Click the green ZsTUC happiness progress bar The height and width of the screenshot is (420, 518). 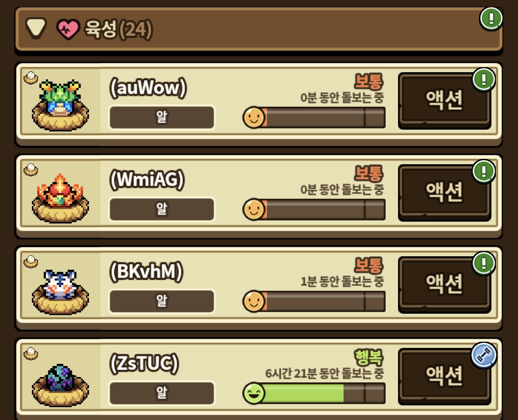[x=314, y=393]
